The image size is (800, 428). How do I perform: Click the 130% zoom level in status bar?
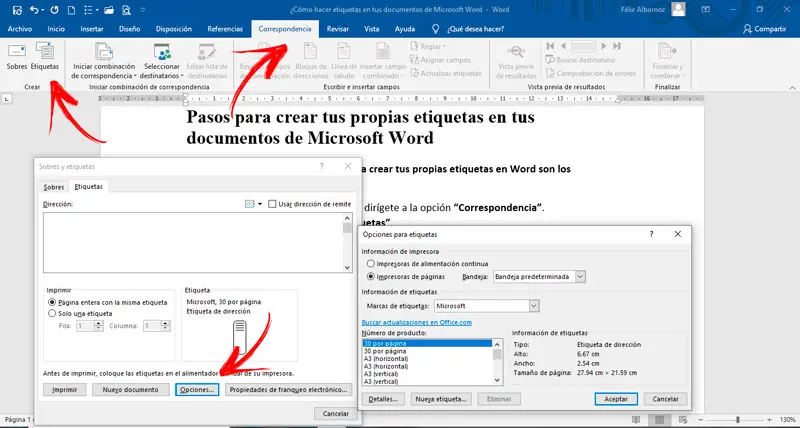[788, 419]
